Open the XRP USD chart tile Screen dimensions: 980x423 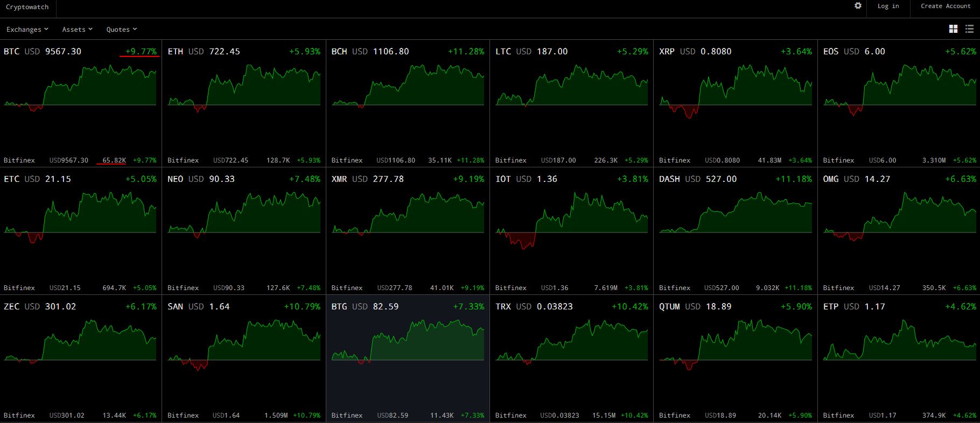736,103
